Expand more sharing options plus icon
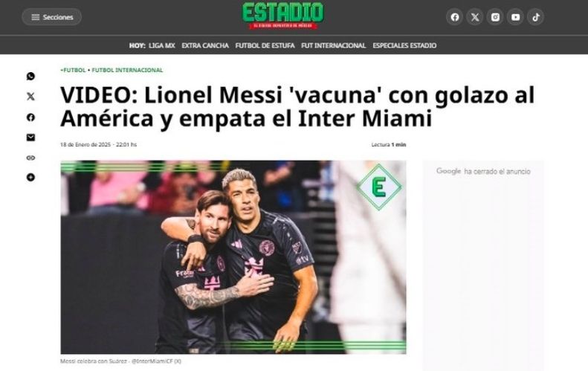 (x=30, y=178)
